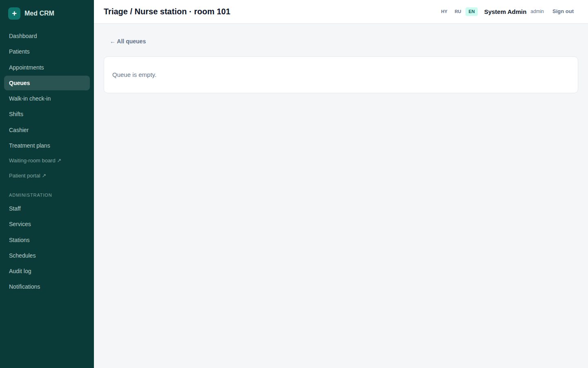The image size is (588, 368).
Task: Click the System Admin user name
Action: tap(505, 12)
